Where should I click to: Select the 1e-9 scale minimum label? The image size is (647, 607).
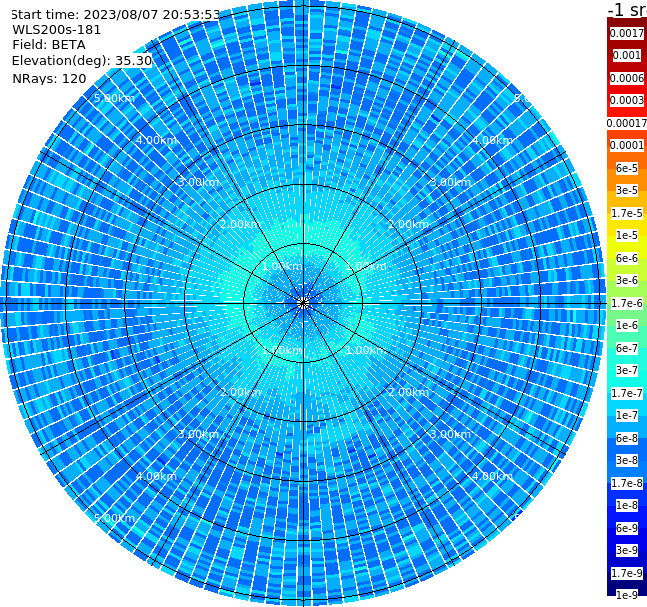627,595
